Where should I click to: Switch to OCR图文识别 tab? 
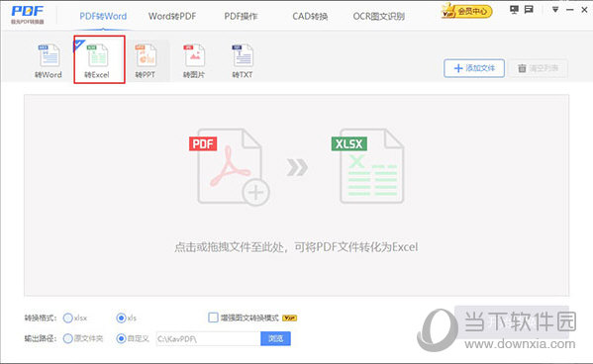pos(378,16)
